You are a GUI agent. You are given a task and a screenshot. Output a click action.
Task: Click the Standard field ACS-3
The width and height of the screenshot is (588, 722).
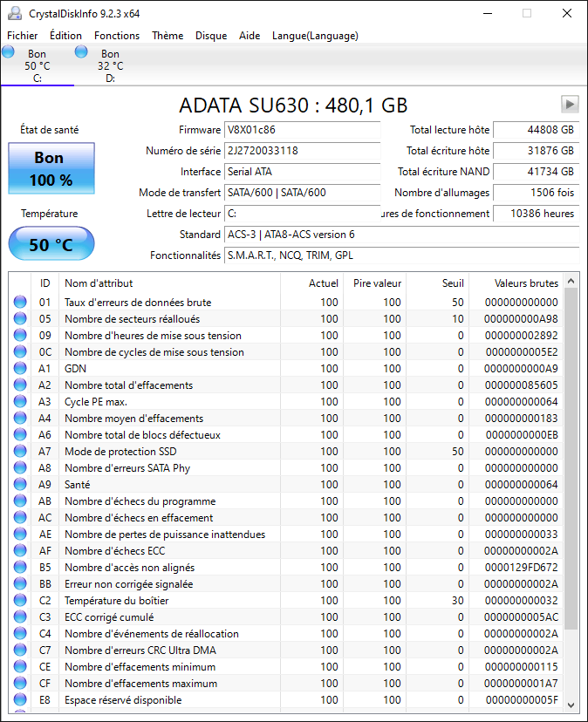[x=402, y=235]
